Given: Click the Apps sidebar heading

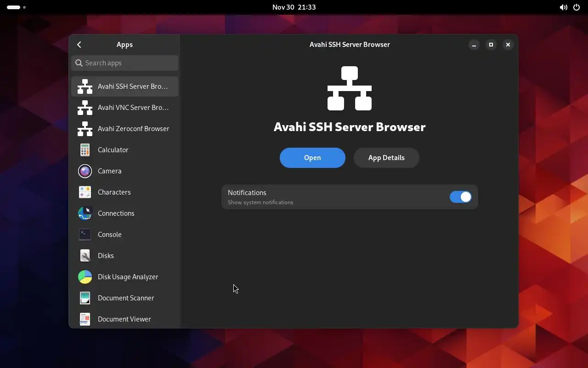Looking at the screenshot, I should (x=124, y=45).
